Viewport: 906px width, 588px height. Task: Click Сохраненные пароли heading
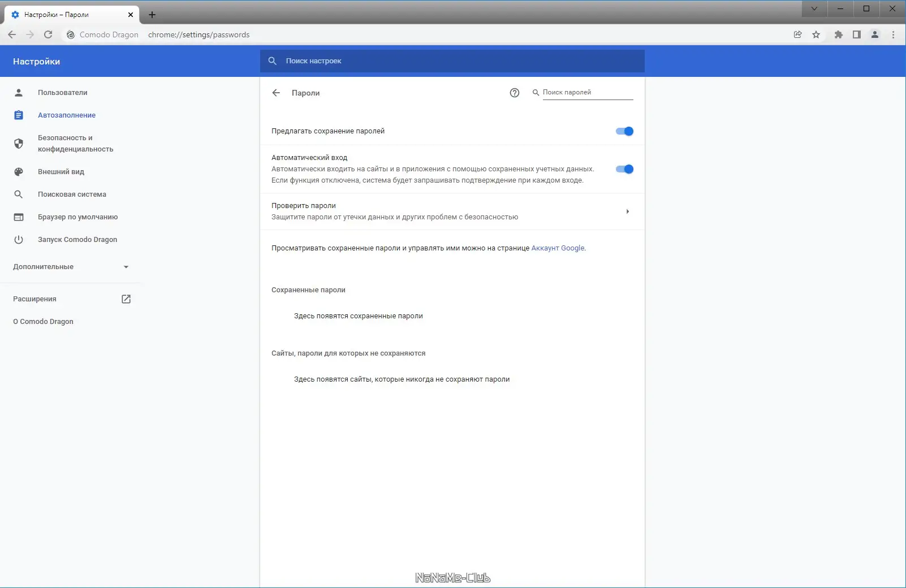tap(308, 290)
